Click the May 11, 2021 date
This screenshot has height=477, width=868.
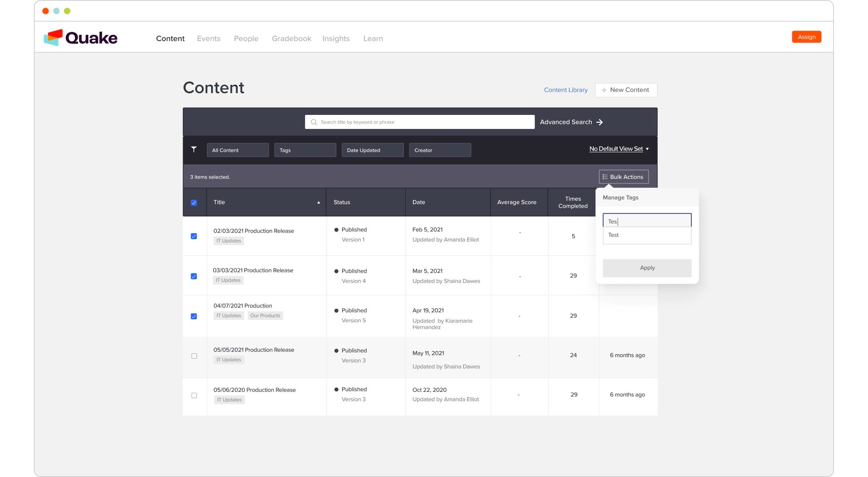428,353
